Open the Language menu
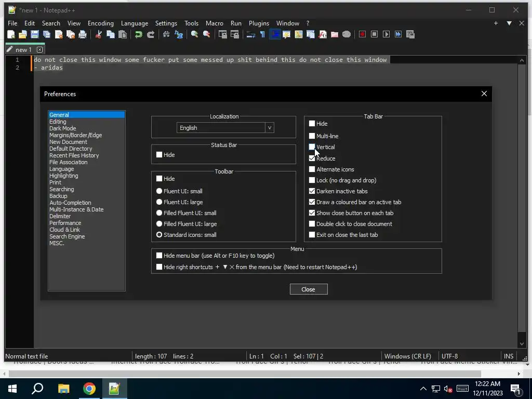This screenshot has height=399, width=532. pos(135,23)
